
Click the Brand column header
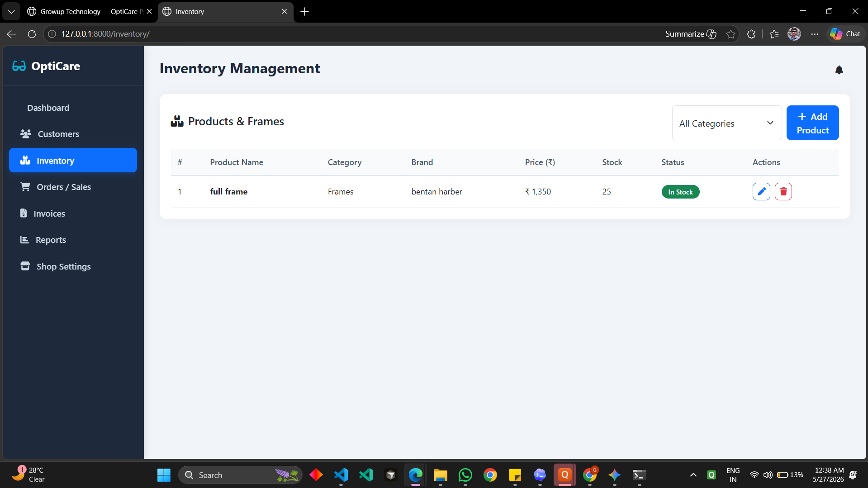422,162
